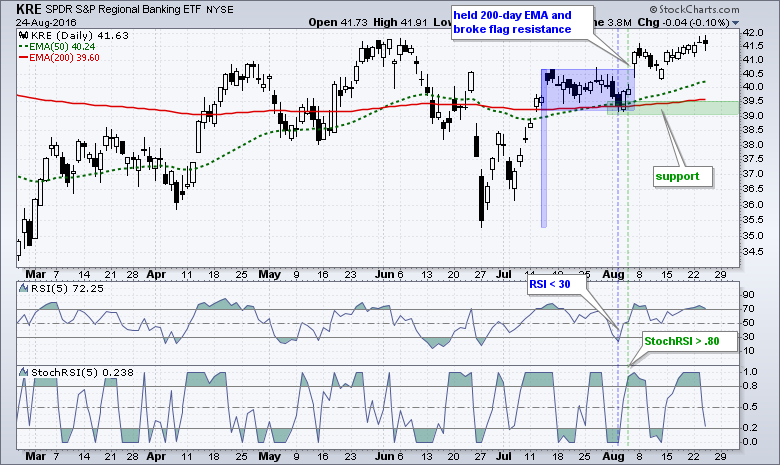
Task: Click the StockCharts.com copyright text
Action: click(x=694, y=9)
